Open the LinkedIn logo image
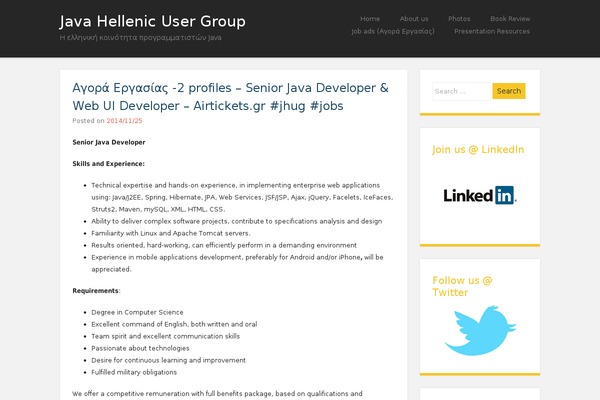 click(480, 195)
